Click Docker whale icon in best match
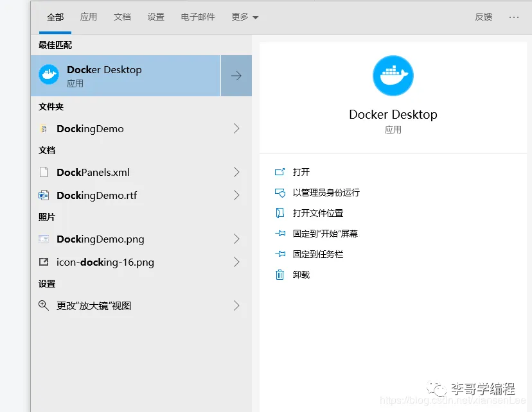Viewport: 532px width, 412px height. pos(49,74)
